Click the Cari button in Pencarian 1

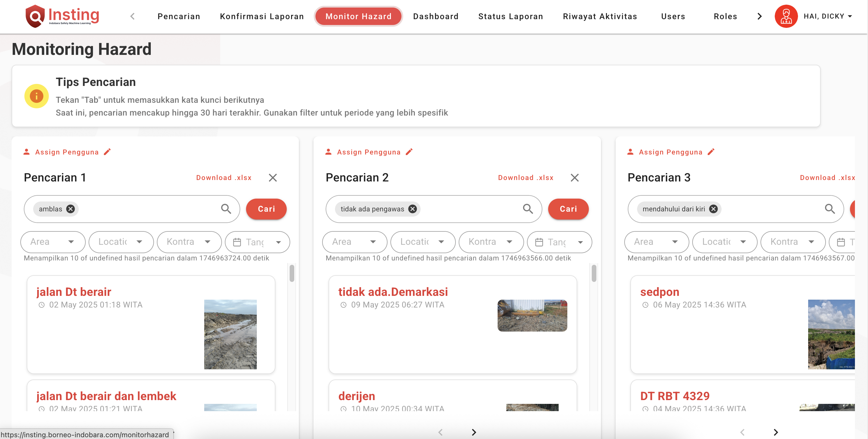(266, 209)
